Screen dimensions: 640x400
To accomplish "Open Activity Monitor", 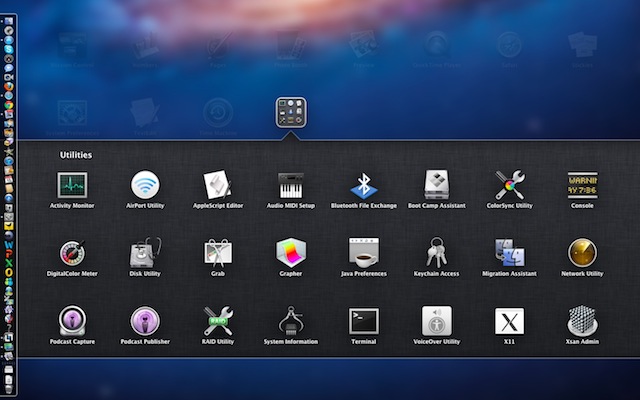I will (72, 185).
